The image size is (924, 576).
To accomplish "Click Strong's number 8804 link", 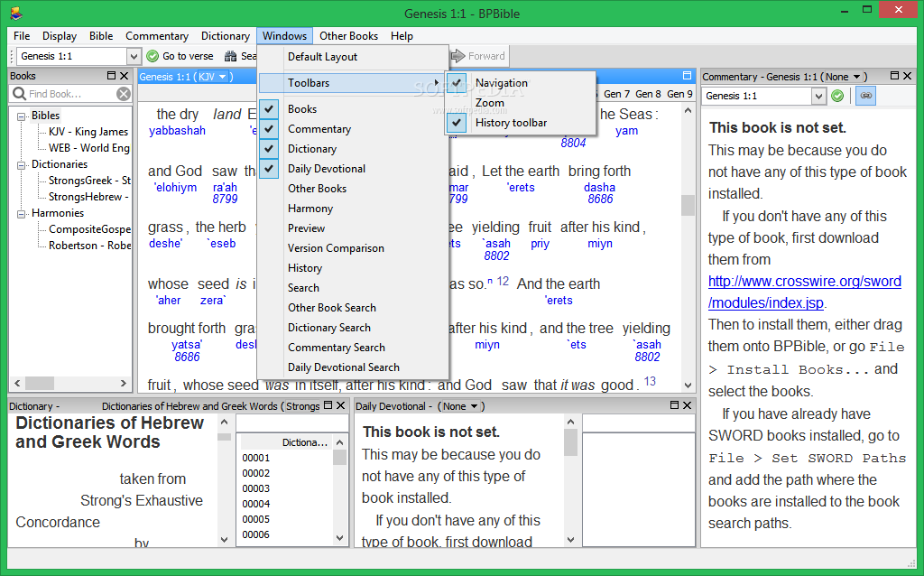I will point(573,143).
